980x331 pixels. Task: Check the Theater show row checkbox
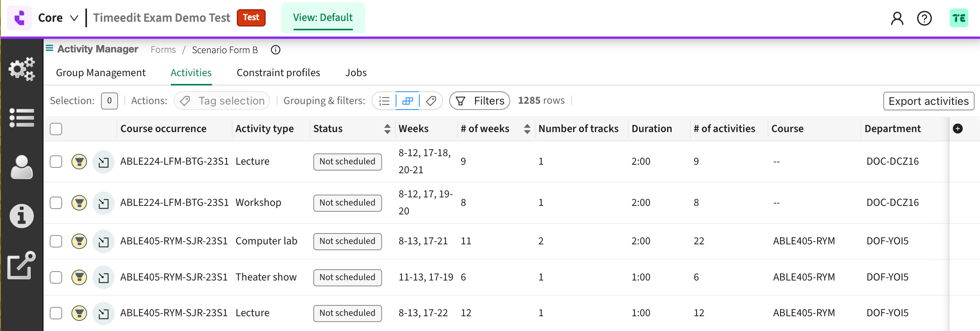tap(56, 277)
